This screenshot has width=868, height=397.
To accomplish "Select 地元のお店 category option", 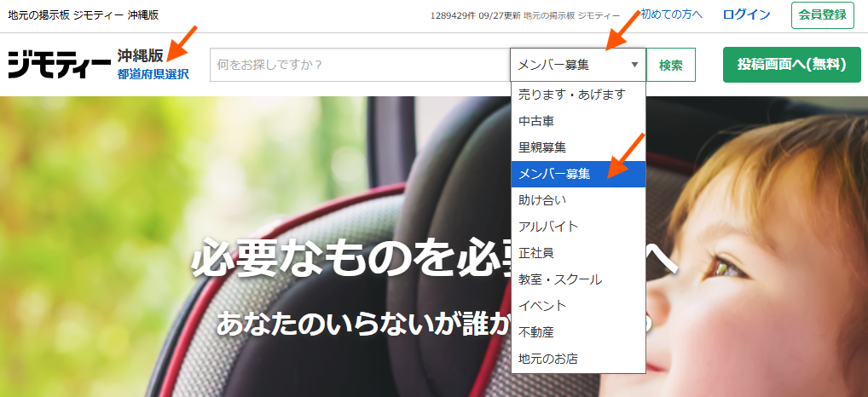I will [x=548, y=359].
